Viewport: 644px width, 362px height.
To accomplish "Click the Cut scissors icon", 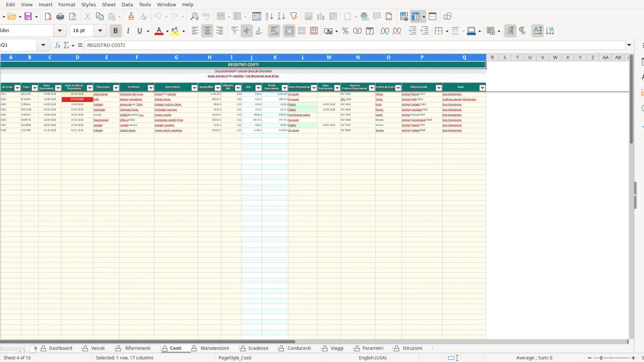I will click(x=88, y=17).
